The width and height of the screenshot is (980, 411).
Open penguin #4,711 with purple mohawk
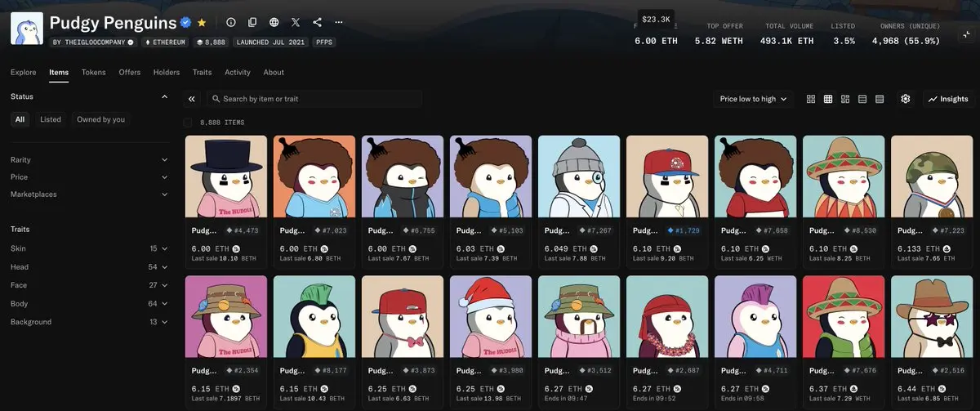[x=755, y=342]
